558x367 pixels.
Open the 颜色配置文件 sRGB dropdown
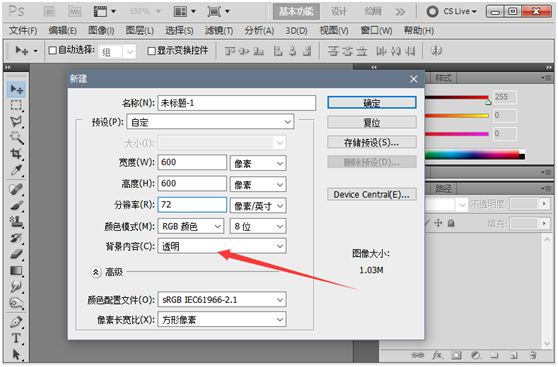pyautogui.click(x=222, y=300)
